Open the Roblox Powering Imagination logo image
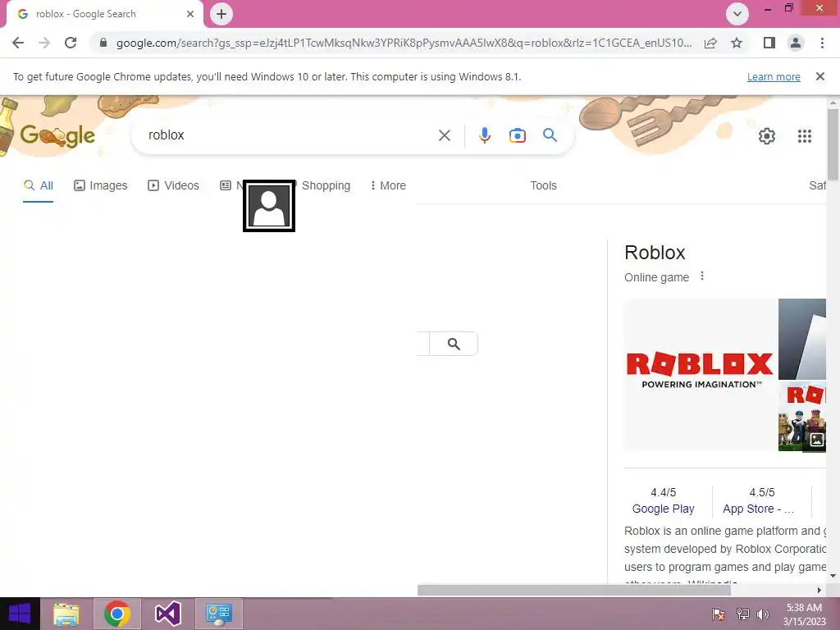 701,375
